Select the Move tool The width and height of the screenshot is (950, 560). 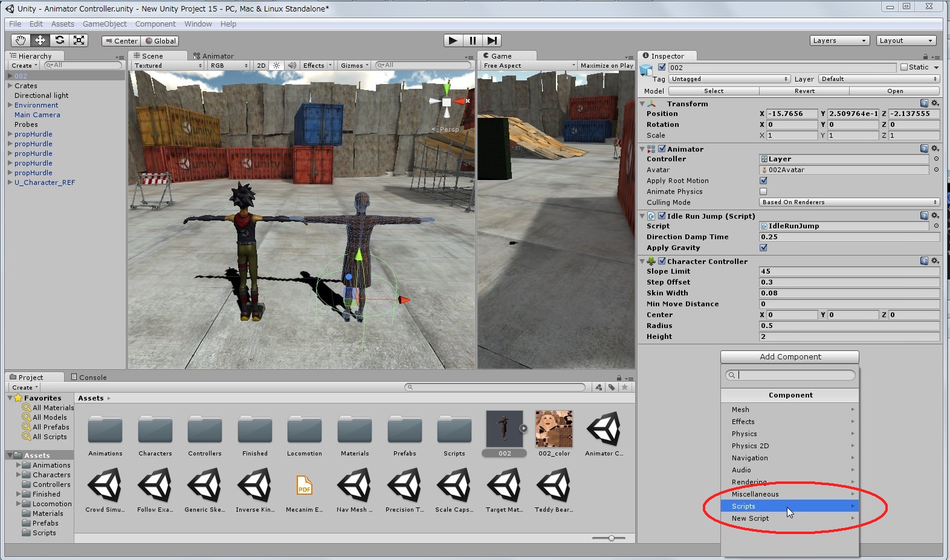40,40
